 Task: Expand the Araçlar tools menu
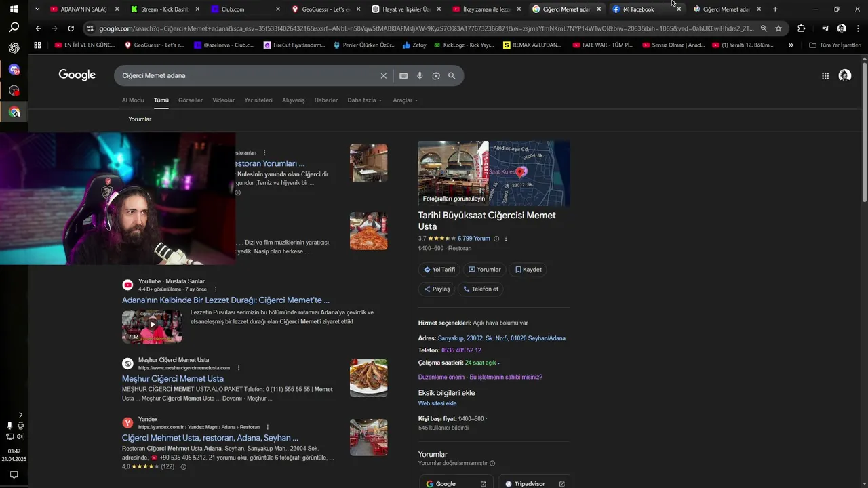pyautogui.click(x=406, y=100)
